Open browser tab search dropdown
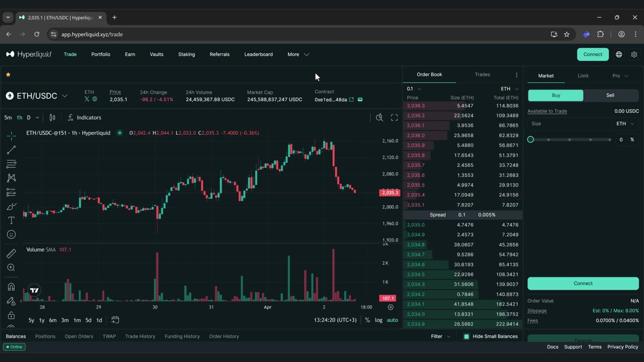This screenshot has width=644, height=362. (x=8, y=17)
